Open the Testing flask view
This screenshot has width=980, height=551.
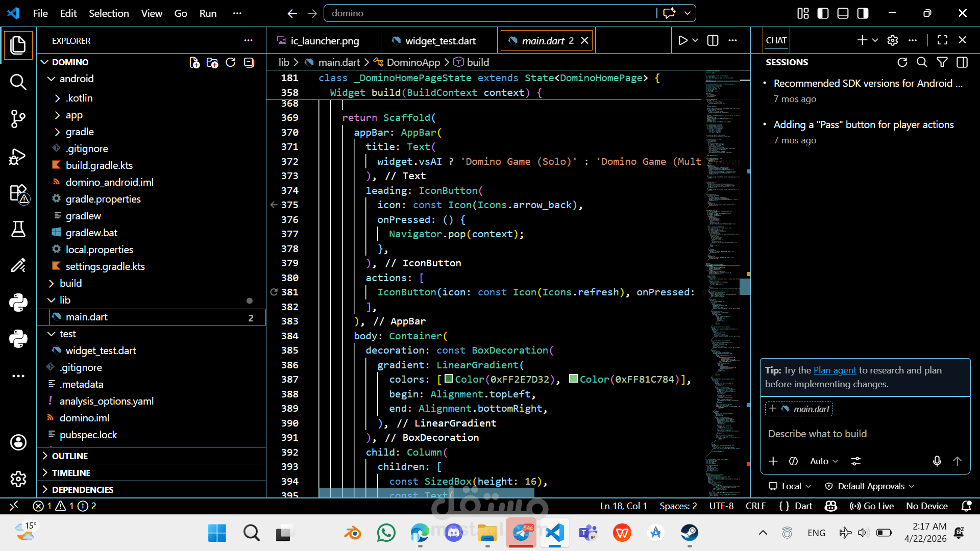[x=18, y=229]
